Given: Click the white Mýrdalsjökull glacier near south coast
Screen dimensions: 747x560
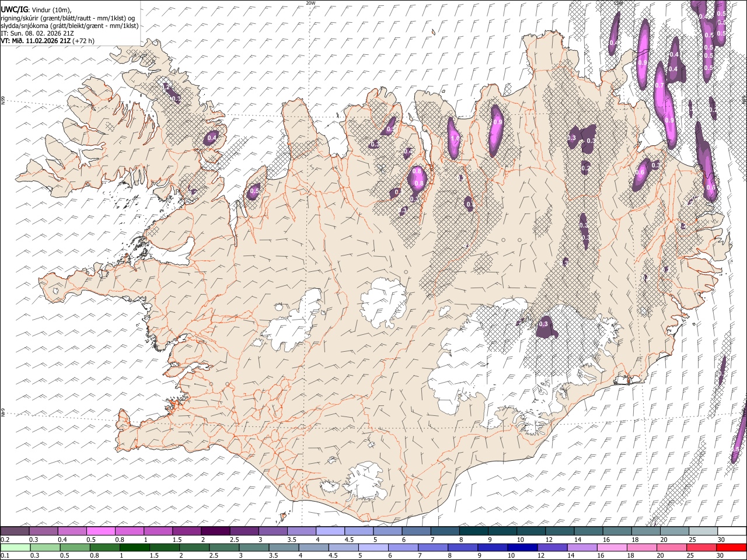Looking at the screenshot, I should click(x=365, y=481).
